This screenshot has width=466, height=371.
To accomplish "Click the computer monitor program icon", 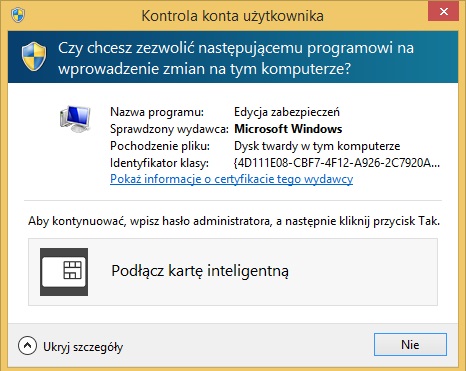I will pyautogui.click(x=75, y=119).
